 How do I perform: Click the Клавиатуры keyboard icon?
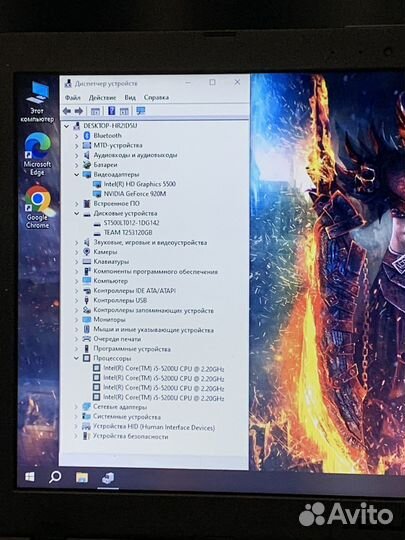87,262
